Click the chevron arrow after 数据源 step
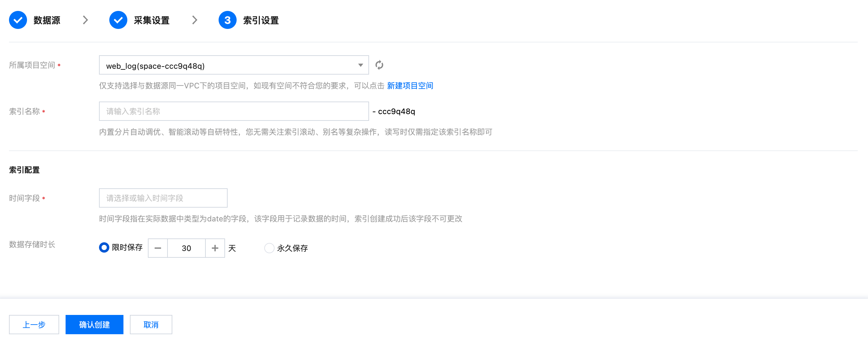The width and height of the screenshot is (868, 349). (x=86, y=20)
